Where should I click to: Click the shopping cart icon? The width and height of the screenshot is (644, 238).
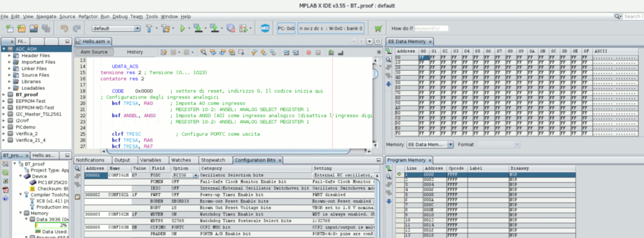pos(378,28)
